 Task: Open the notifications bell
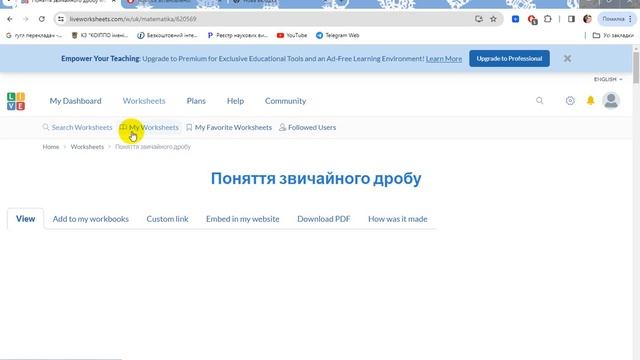tap(591, 100)
